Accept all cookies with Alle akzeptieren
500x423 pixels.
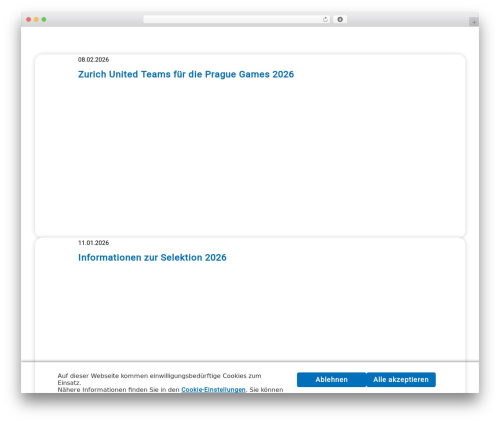401,379
